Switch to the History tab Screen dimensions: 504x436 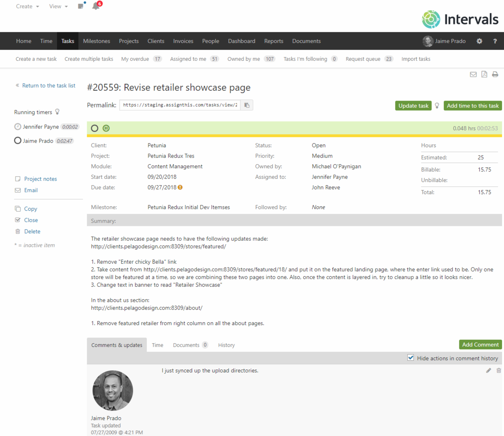click(x=226, y=345)
